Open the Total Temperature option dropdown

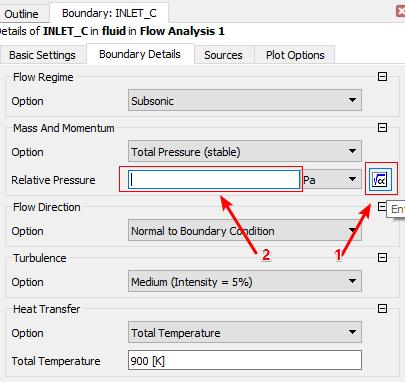(245, 332)
